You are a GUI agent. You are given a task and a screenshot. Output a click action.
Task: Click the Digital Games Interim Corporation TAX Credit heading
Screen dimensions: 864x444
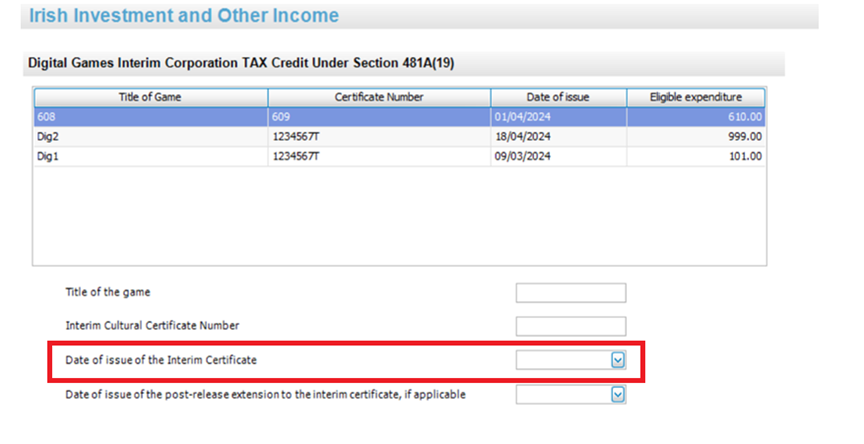[x=241, y=63]
